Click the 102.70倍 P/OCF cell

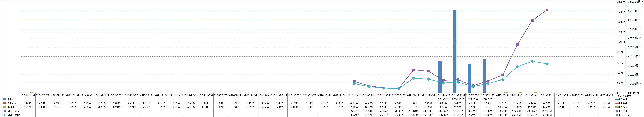point(354,115)
